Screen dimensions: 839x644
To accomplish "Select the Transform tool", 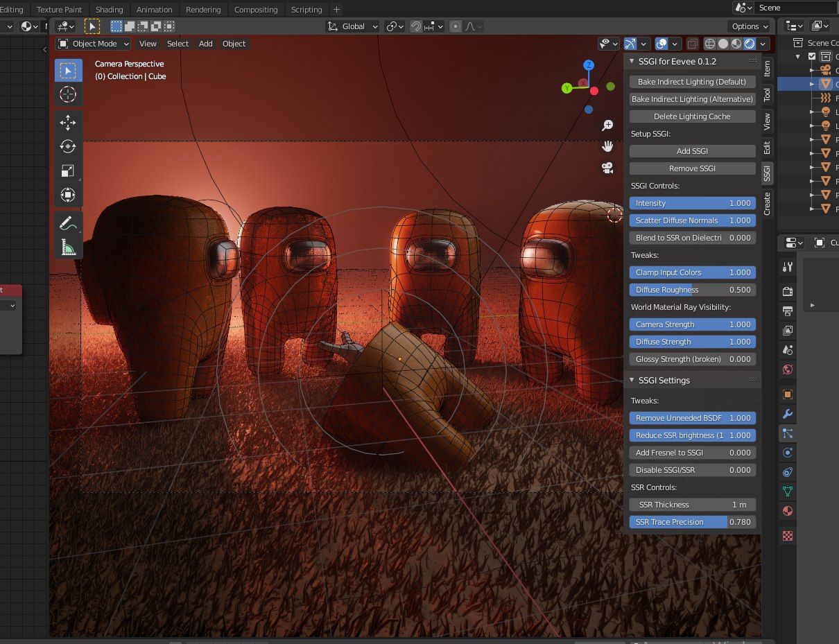I will pos(68,194).
